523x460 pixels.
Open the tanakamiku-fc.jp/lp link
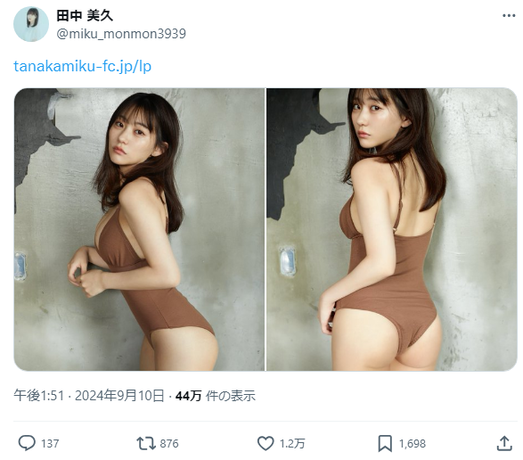[82, 66]
